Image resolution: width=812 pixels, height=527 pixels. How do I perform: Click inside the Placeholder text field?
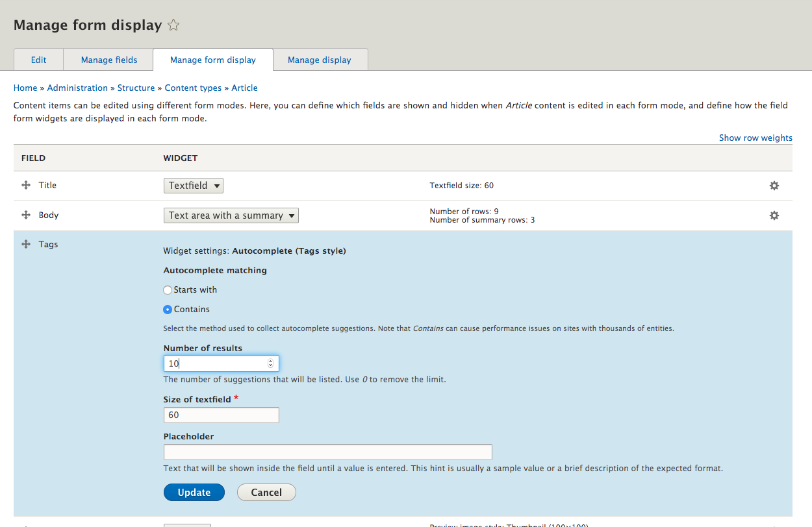[327, 452]
